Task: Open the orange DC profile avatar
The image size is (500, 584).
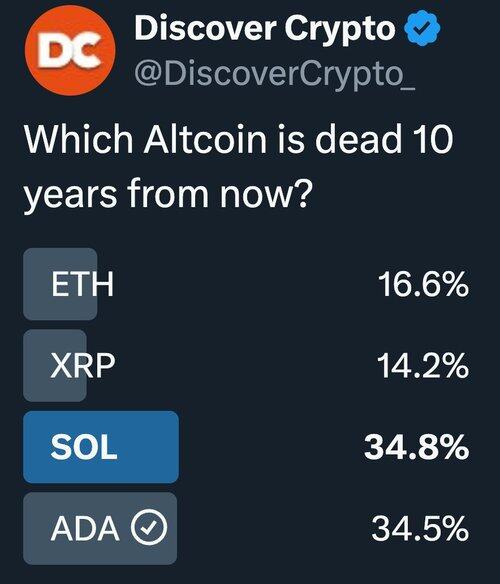Action: 70,50
